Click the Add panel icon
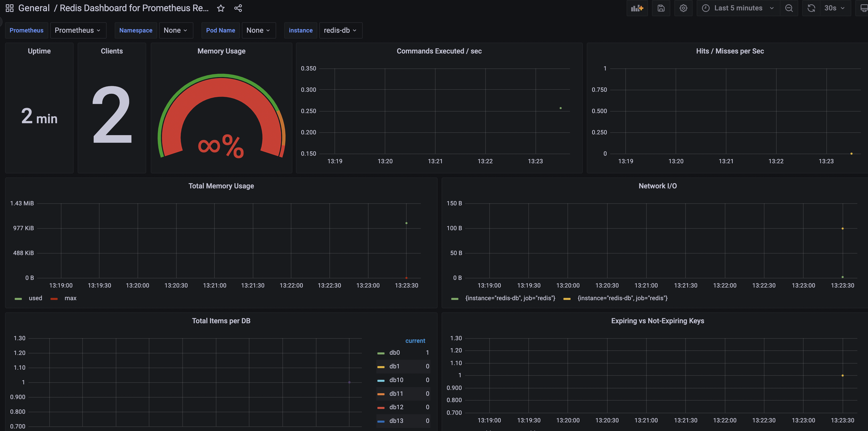The image size is (868, 431). coord(637,8)
